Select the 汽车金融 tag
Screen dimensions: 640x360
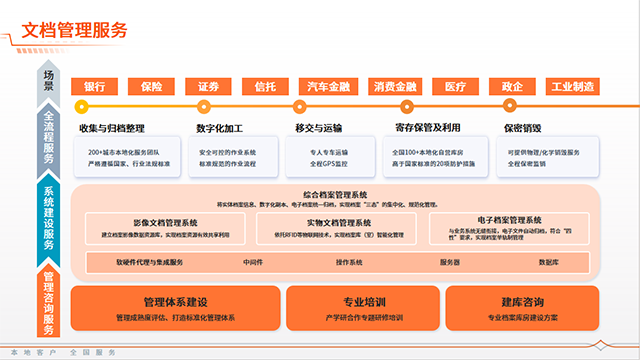[x=328, y=87]
